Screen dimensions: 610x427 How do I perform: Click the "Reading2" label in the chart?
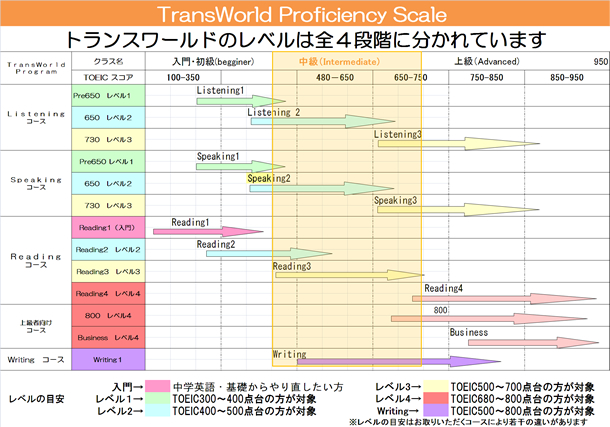coord(216,244)
